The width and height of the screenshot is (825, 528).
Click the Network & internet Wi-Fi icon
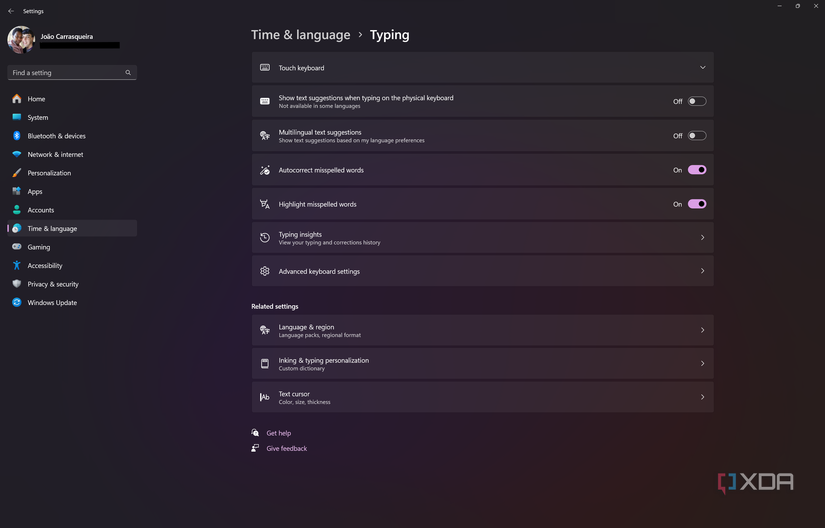coord(17,154)
